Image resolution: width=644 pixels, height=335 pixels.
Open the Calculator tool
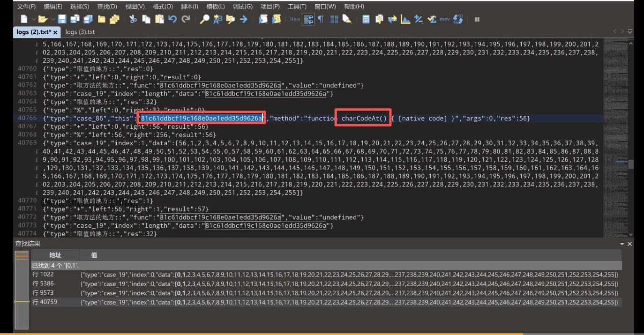click(x=366, y=19)
